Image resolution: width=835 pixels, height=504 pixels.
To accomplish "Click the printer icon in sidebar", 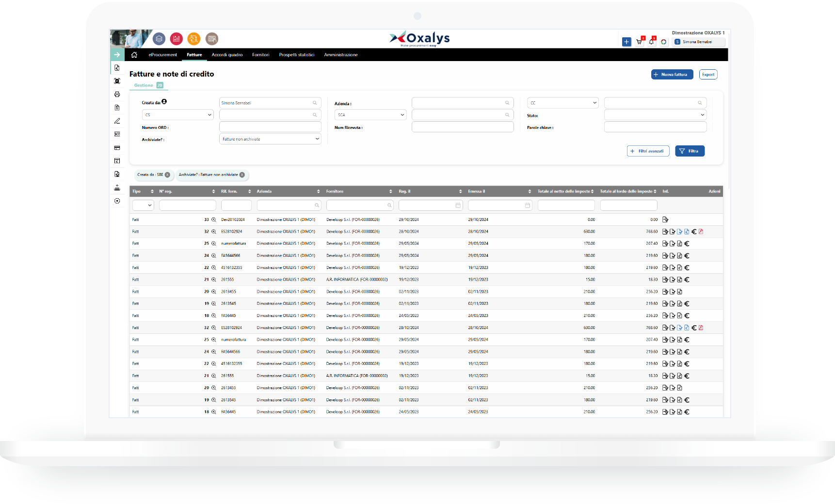I will click(117, 94).
